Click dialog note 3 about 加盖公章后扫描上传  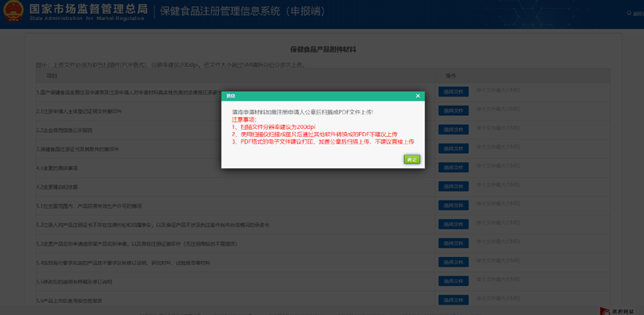[323, 142]
